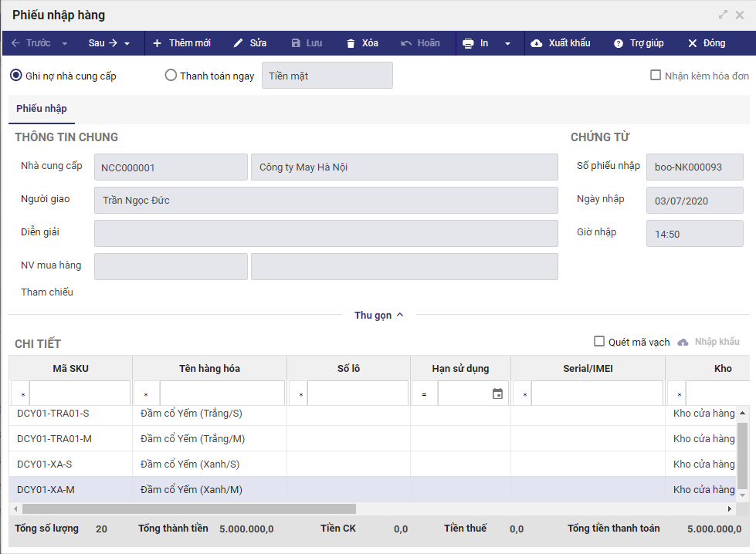
Task: Select row DCY01-XA-M
Action: (x=372, y=489)
